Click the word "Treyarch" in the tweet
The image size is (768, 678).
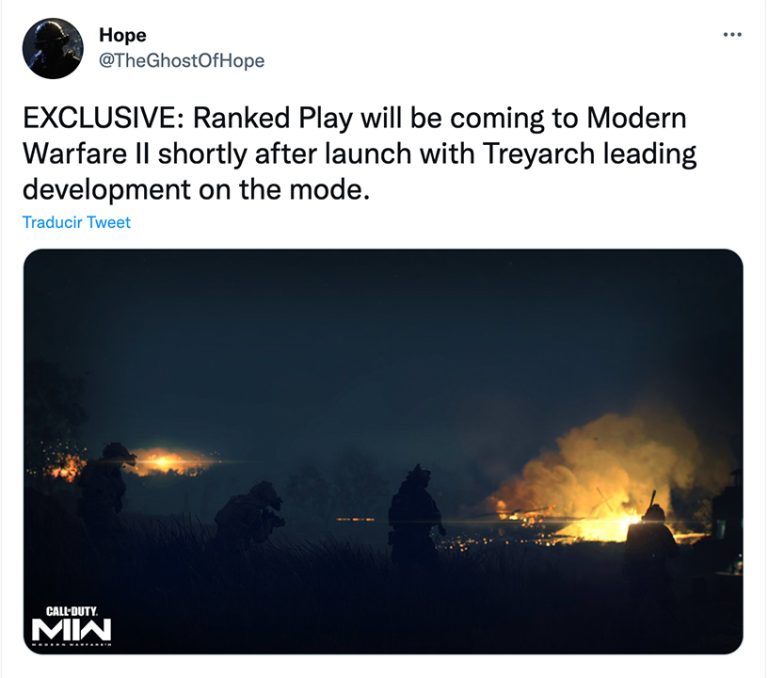tap(538, 155)
